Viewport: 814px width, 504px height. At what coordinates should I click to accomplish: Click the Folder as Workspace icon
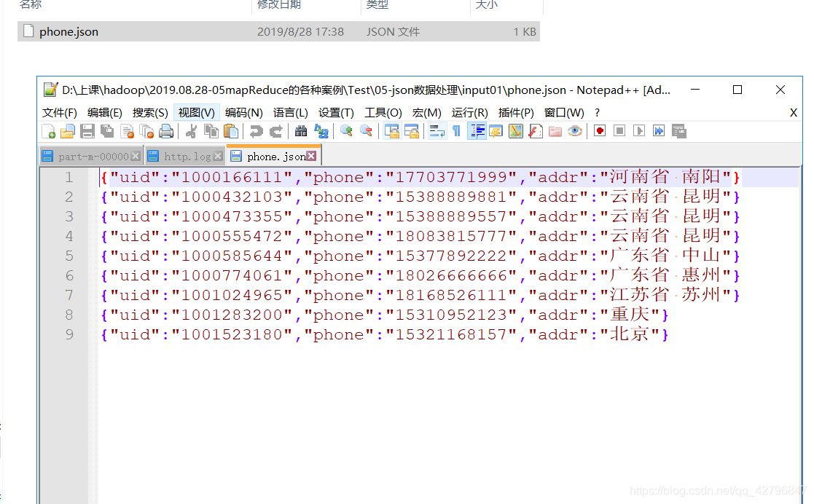click(555, 131)
